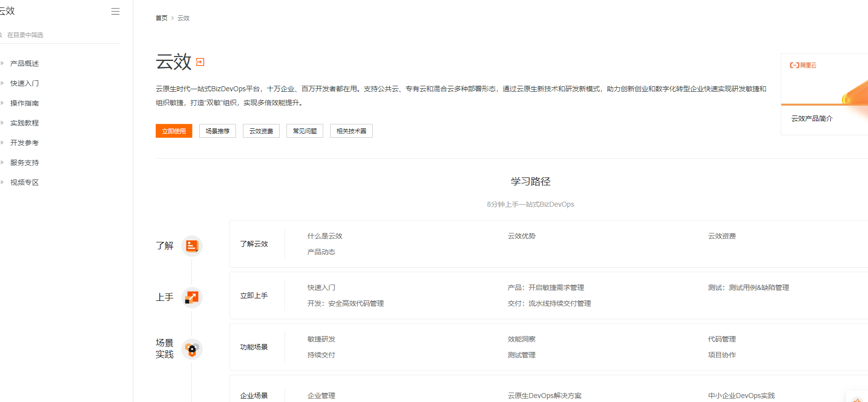Open the 产品动态 link
The width and height of the screenshot is (868, 402).
coord(321,252)
